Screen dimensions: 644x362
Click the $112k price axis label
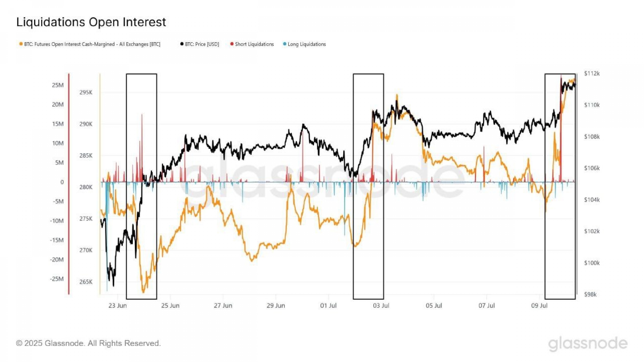pos(592,73)
